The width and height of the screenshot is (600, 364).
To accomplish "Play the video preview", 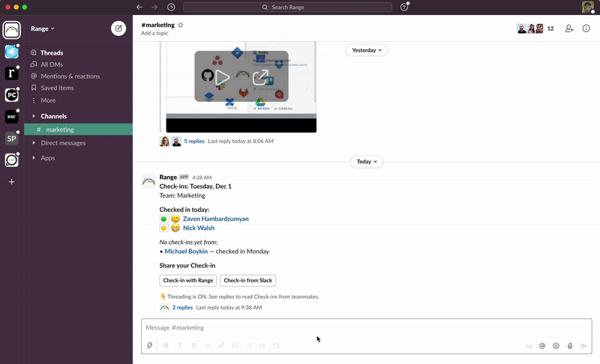I will [x=222, y=78].
